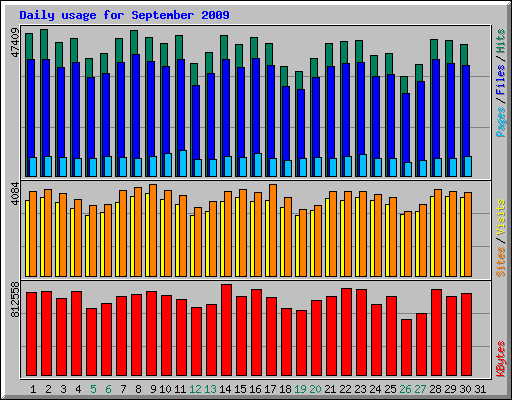Click the green weekend day label 5

(x=93, y=389)
